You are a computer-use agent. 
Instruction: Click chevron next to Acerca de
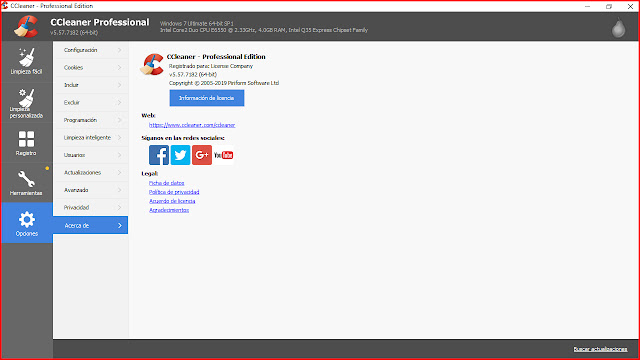(x=120, y=225)
